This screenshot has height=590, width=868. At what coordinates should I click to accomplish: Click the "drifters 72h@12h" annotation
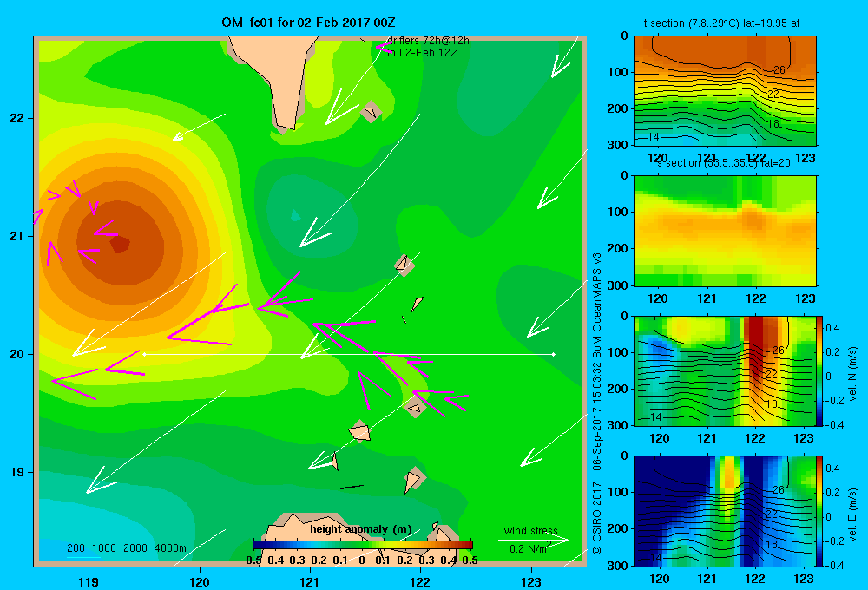pyautogui.click(x=427, y=41)
